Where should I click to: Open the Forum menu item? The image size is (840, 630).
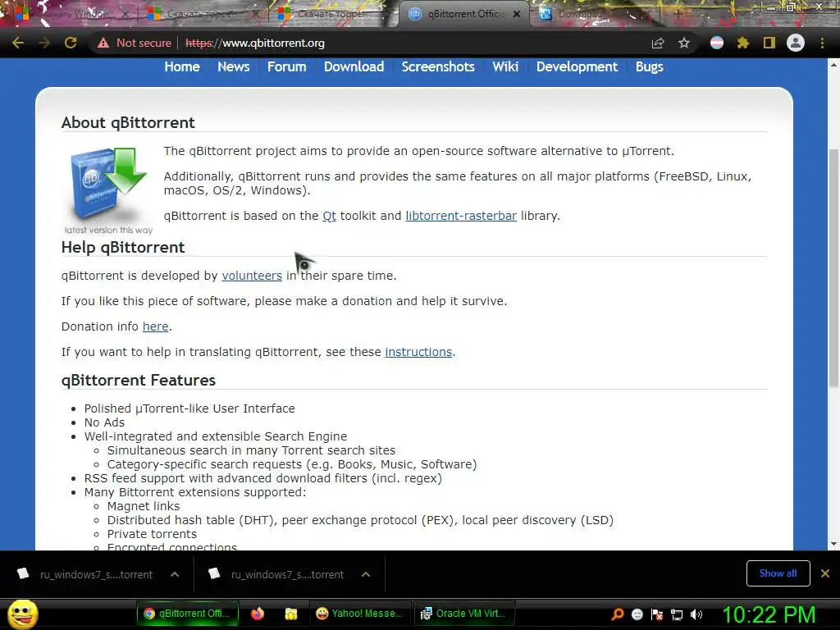(x=286, y=66)
